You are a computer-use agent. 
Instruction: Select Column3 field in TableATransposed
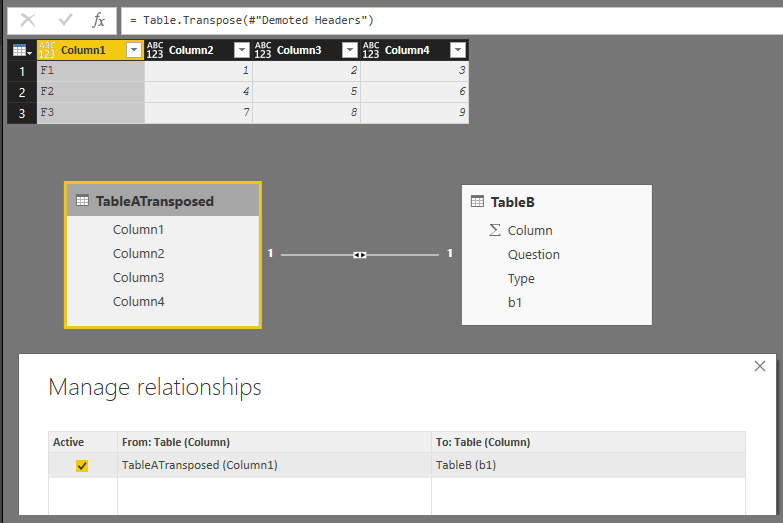(138, 277)
